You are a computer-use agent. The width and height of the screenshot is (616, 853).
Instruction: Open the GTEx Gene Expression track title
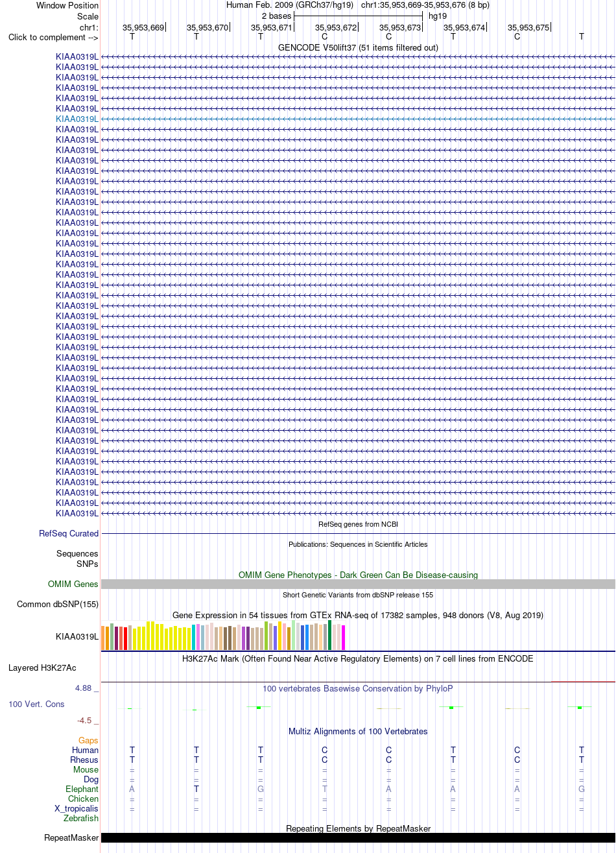click(358, 615)
